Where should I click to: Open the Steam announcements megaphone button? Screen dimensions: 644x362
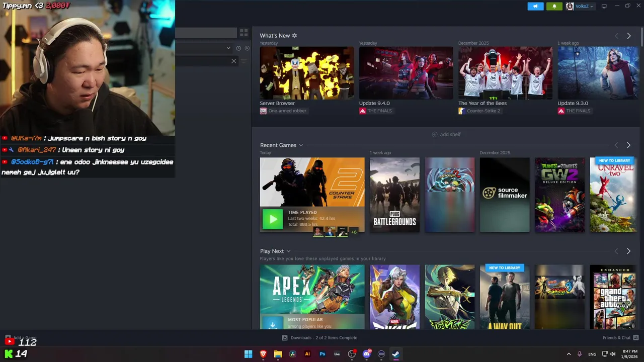(x=535, y=6)
